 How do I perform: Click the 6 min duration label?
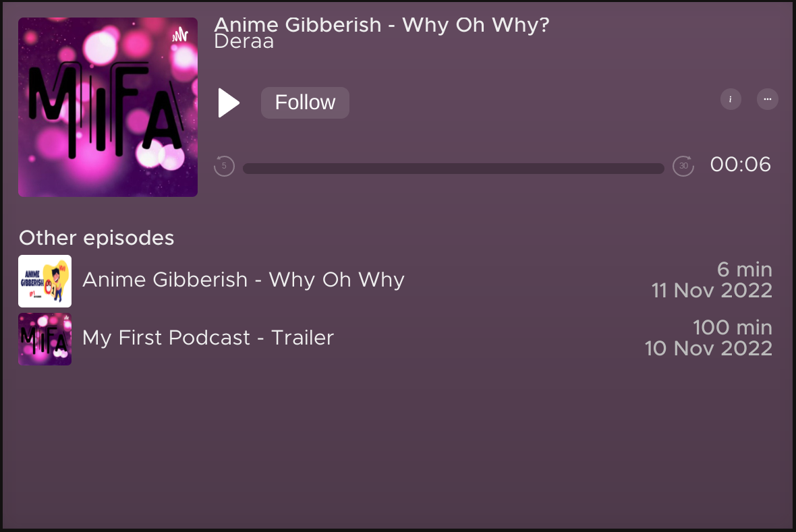click(x=744, y=270)
